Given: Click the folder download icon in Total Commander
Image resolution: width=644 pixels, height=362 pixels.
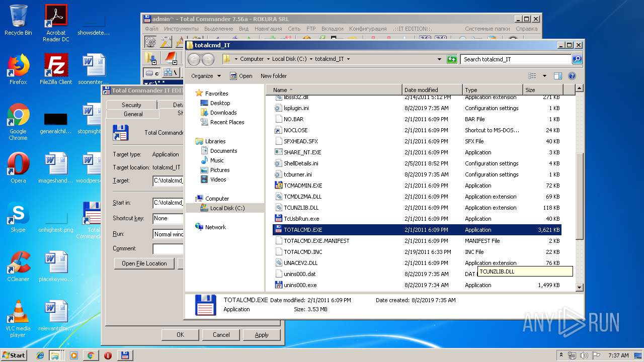Looking at the screenshot, I should [x=150, y=58].
